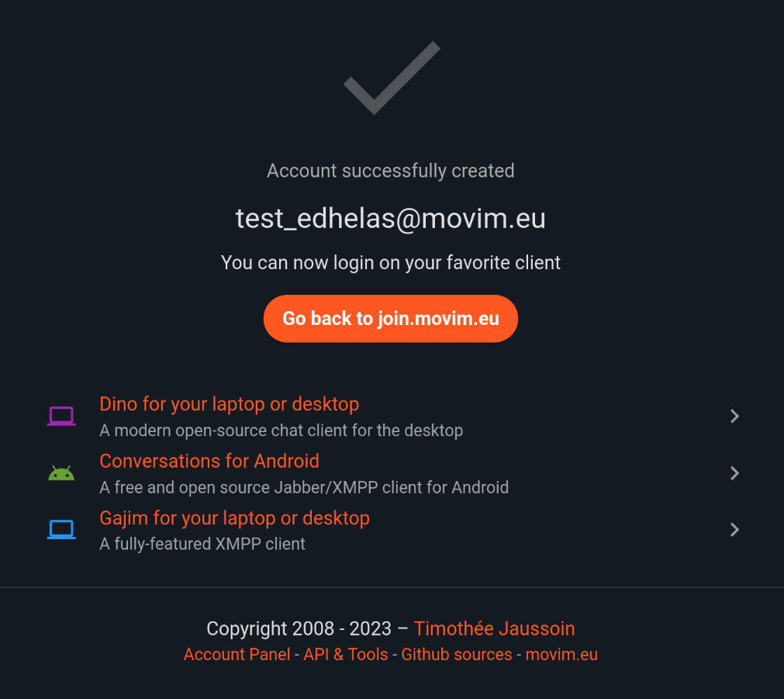Open the Github sources footer link
The height and width of the screenshot is (699, 784).
457,655
